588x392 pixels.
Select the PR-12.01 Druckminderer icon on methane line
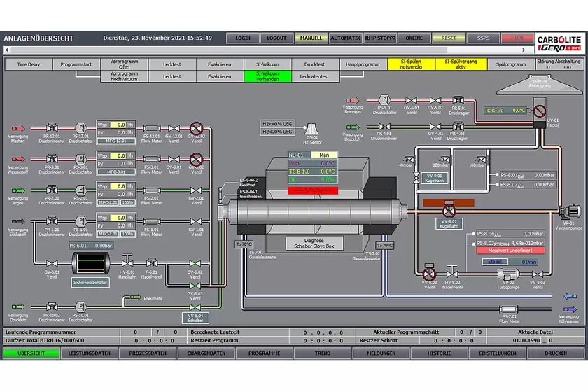tap(52, 128)
